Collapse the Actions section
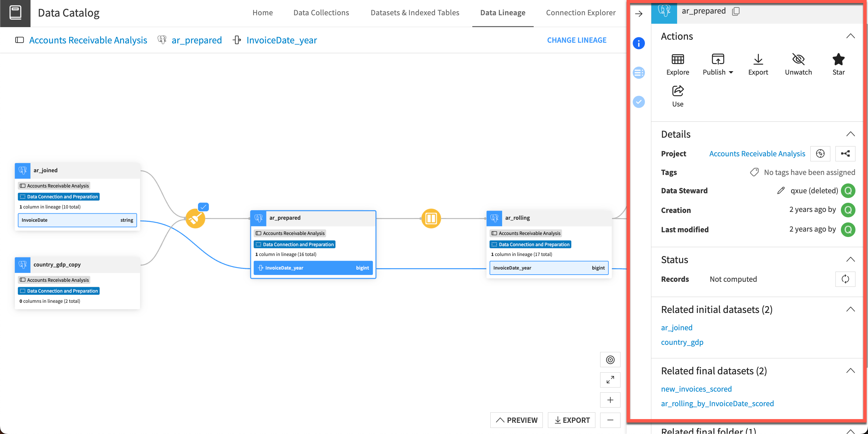This screenshot has height=434, width=868. coord(850,36)
